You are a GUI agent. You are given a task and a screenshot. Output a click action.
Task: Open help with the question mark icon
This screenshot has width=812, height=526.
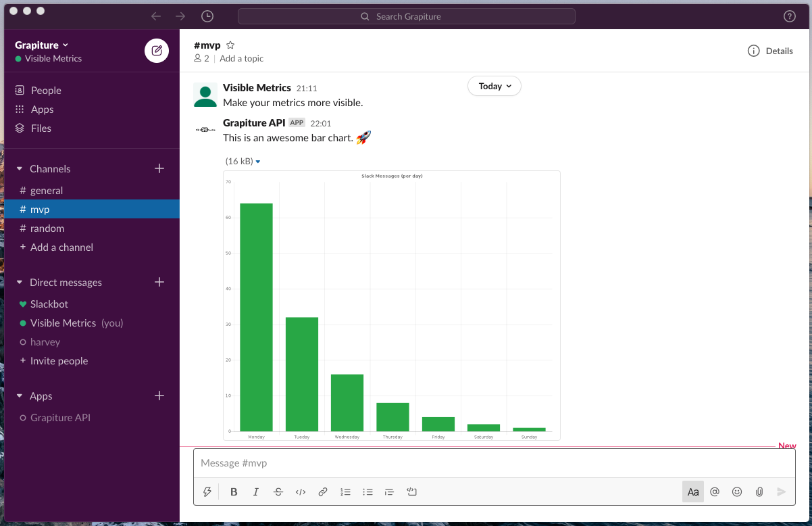[x=790, y=16]
